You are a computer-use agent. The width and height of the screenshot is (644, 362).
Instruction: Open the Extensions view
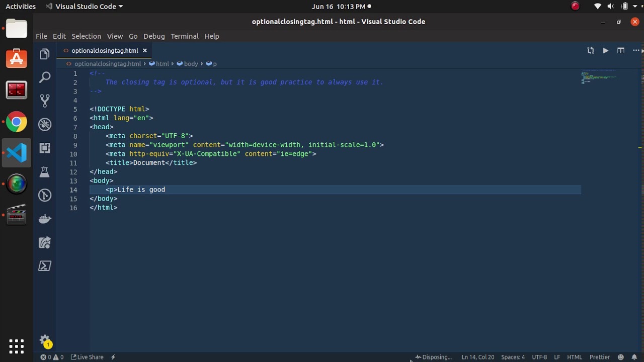(x=45, y=148)
